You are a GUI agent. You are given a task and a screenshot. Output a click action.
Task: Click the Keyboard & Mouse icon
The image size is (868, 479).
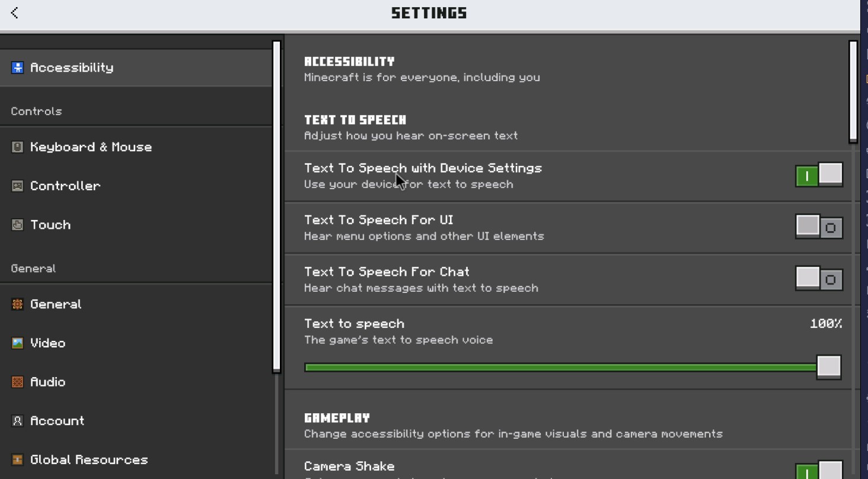pyautogui.click(x=18, y=147)
